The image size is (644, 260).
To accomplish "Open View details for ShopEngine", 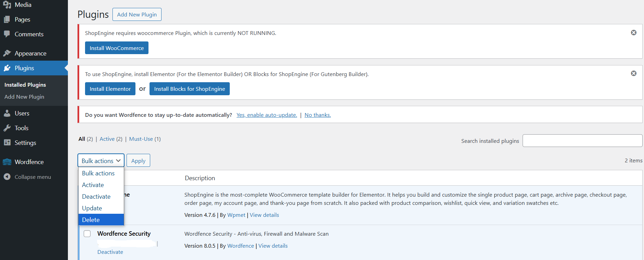I will (x=264, y=215).
